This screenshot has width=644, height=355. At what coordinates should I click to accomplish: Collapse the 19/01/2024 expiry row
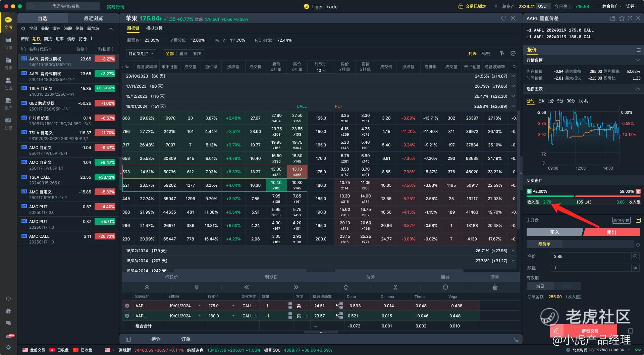513,106
